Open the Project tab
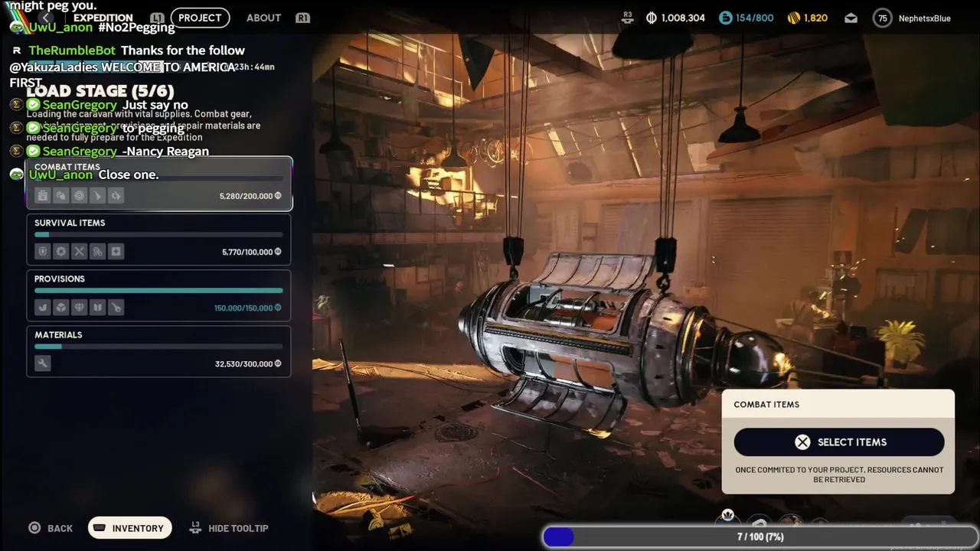This screenshot has width=980, height=551. [x=200, y=18]
